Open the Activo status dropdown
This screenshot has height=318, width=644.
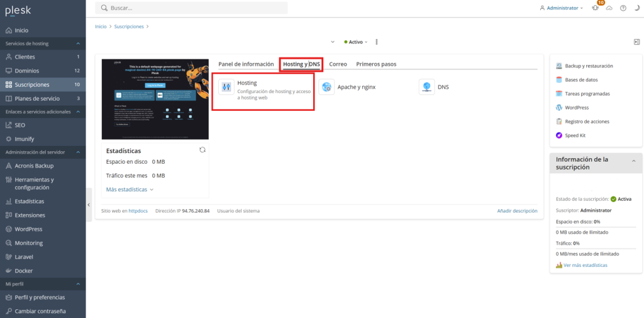tap(356, 42)
